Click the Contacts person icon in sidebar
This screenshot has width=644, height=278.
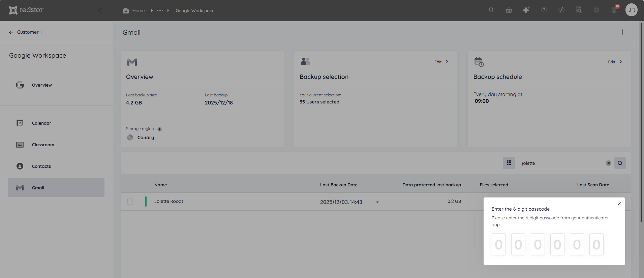click(20, 166)
